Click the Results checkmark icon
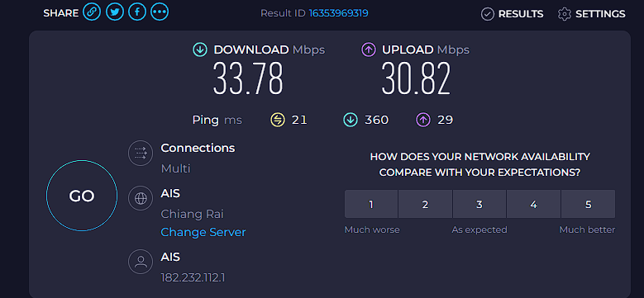Image resolution: width=644 pixels, height=298 pixels. pyautogui.click(x=487, y=14)
